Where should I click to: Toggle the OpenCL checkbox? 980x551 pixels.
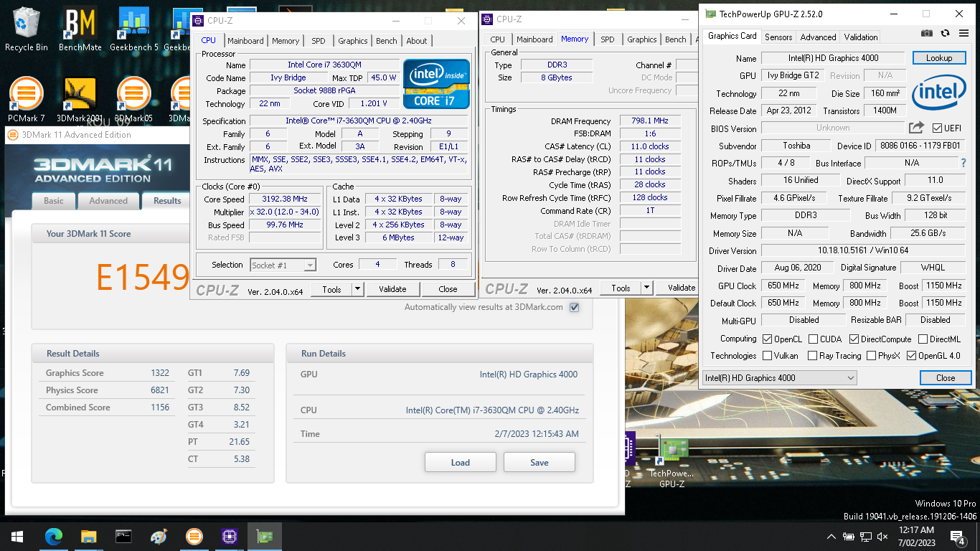click(768, 339)
